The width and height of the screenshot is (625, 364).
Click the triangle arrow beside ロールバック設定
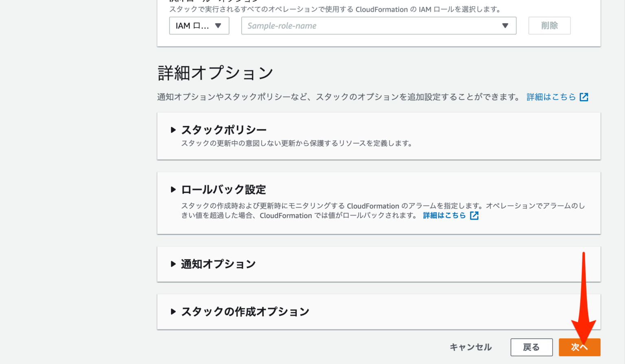pos(173,190)
